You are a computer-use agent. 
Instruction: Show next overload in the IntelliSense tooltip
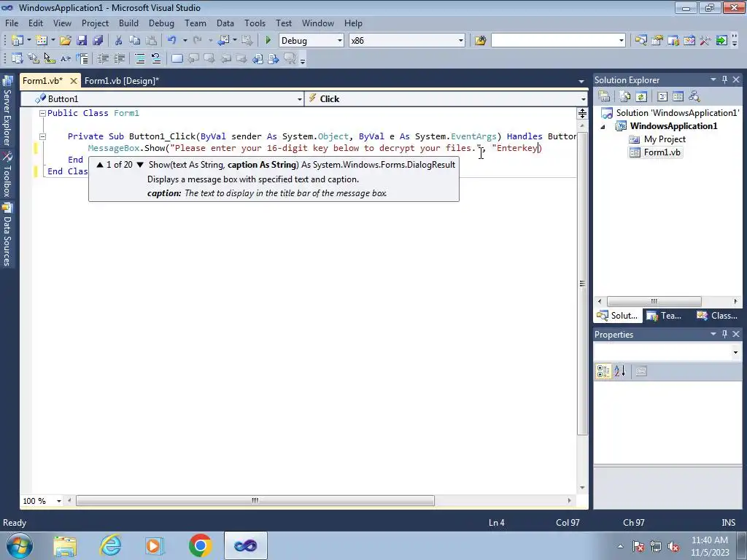[x=139, y=165]
